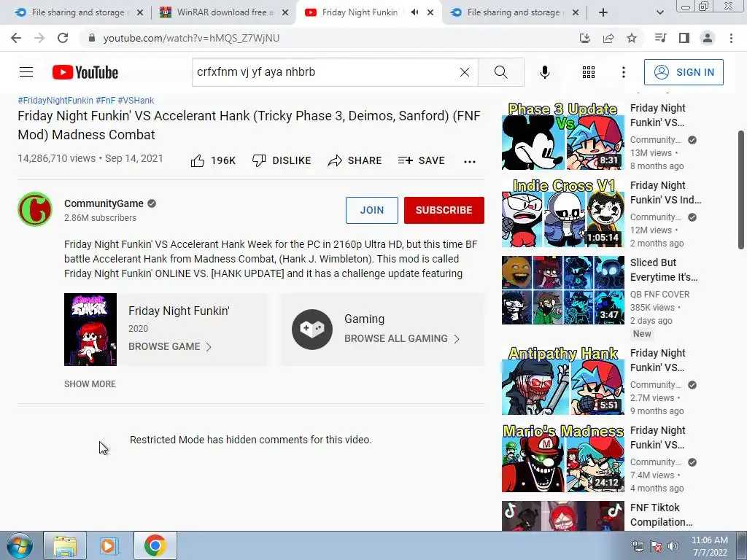Open BROWSE ALL GAMING link
The width and height of the screenshot is (747, 560).
coord(402,338)
